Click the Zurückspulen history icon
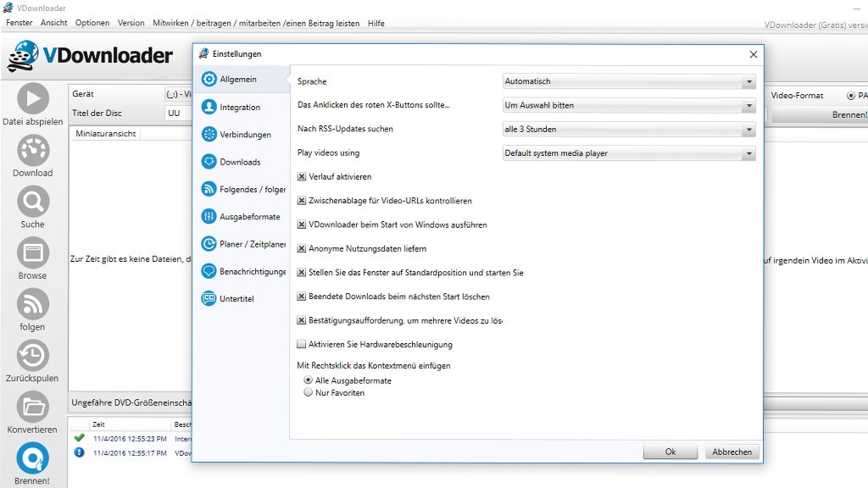This screenshot has width=868, height=488. [33, 355]
